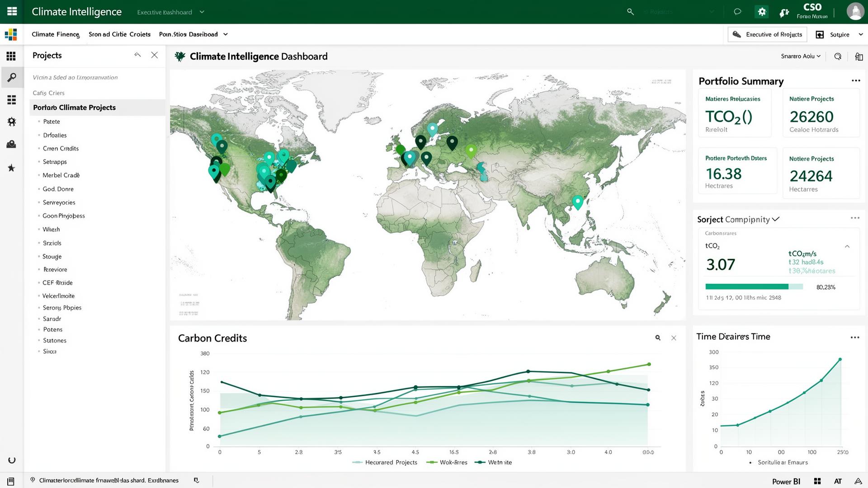
Task: Open the grid apps icon in the left sidebar
Action: point(11,56)
